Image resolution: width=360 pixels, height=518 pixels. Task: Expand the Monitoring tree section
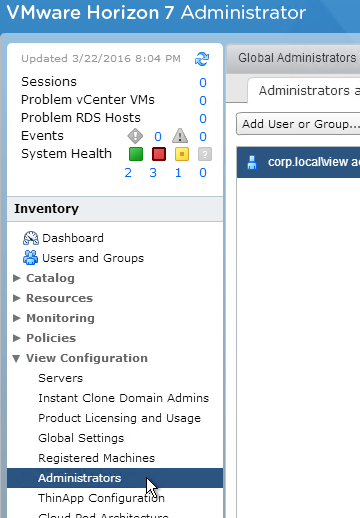(x=17, y=318)
